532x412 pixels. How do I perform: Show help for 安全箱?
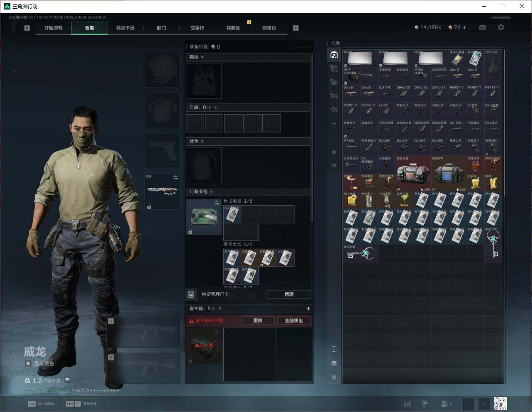pyautogui.click(x=220, y=309)
